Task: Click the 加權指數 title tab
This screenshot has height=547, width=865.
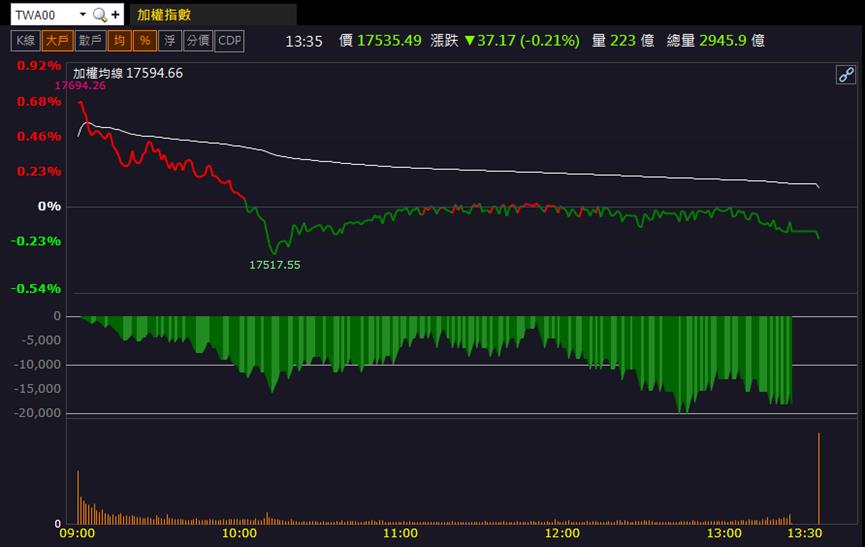Action: pos(164,15)
